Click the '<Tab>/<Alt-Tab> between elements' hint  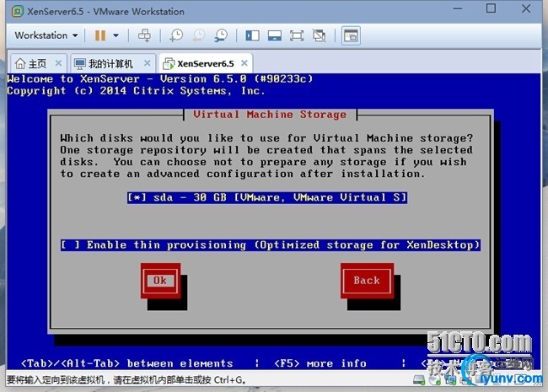pyautogui.click(x=126, y=363)
